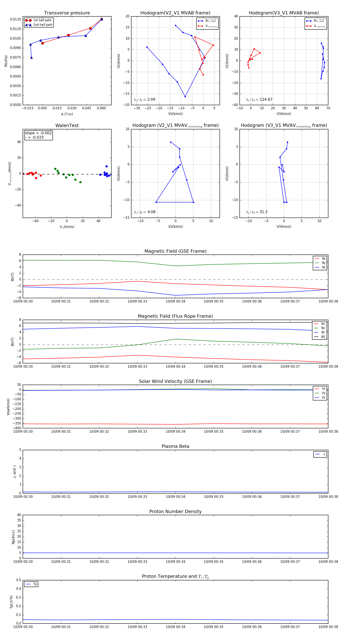Click the 'Hodogram (V3_V1 MVAV remaining frame)' title

(x=284, y=125)
